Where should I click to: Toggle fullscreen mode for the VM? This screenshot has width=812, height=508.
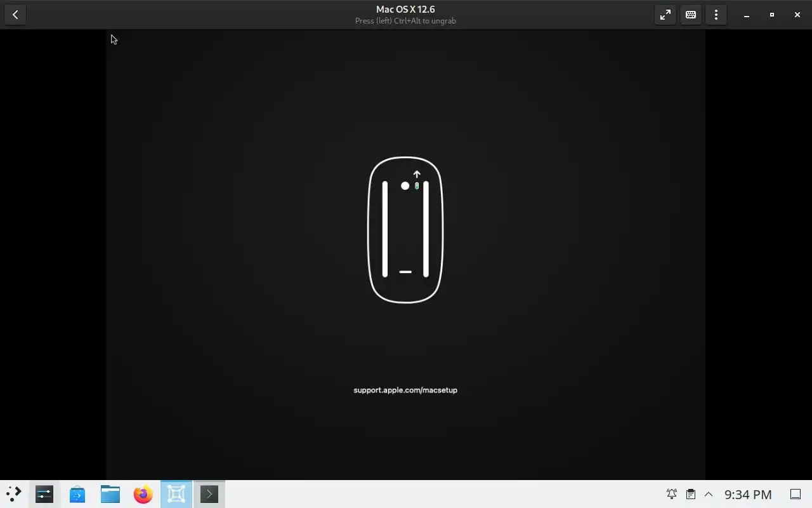tap(665, 15)
